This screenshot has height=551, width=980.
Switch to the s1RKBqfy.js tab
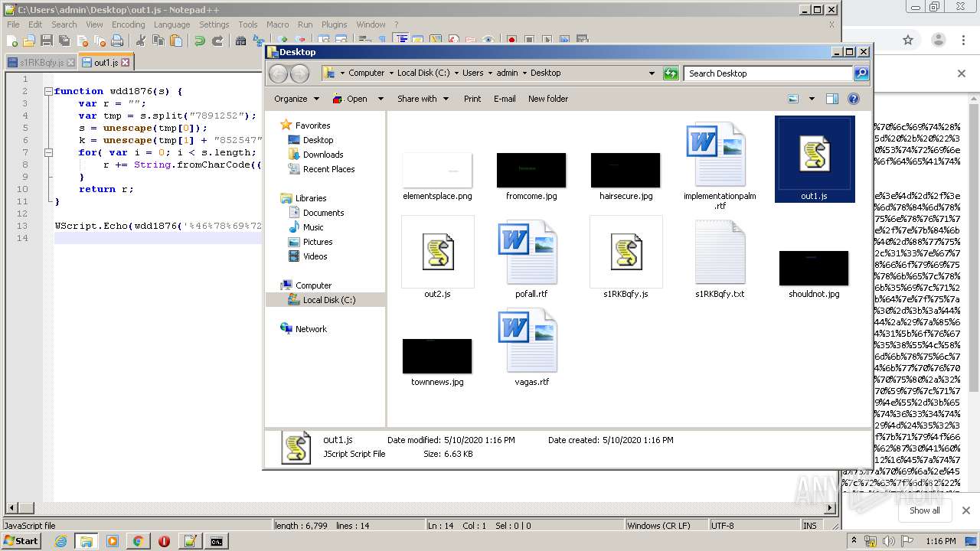tap(41, 63)
